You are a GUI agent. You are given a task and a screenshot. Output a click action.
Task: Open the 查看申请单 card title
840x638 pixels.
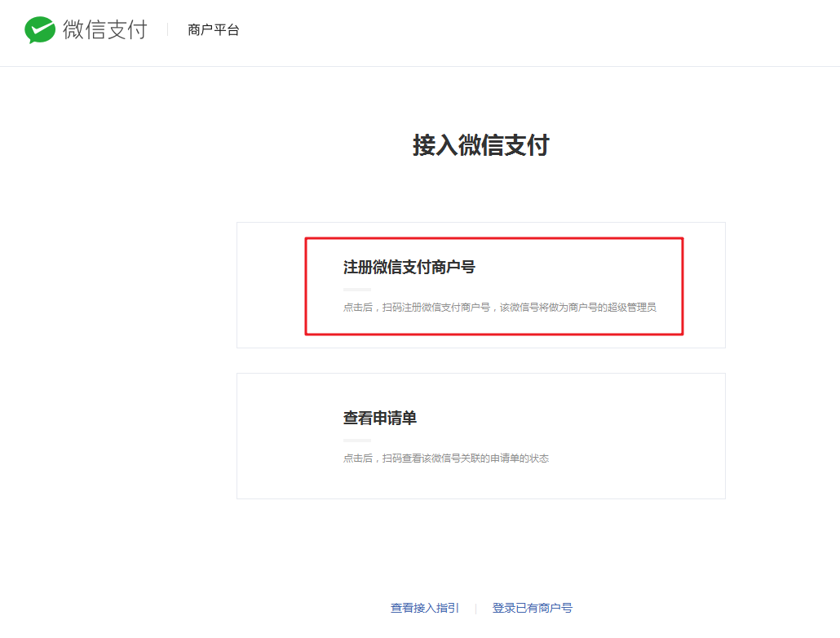click(x=379, y=418)
